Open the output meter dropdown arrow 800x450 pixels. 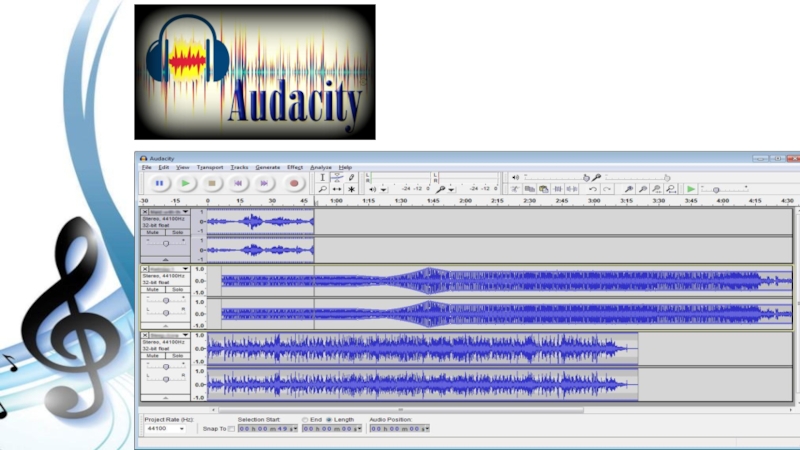(x=384, y=190)
